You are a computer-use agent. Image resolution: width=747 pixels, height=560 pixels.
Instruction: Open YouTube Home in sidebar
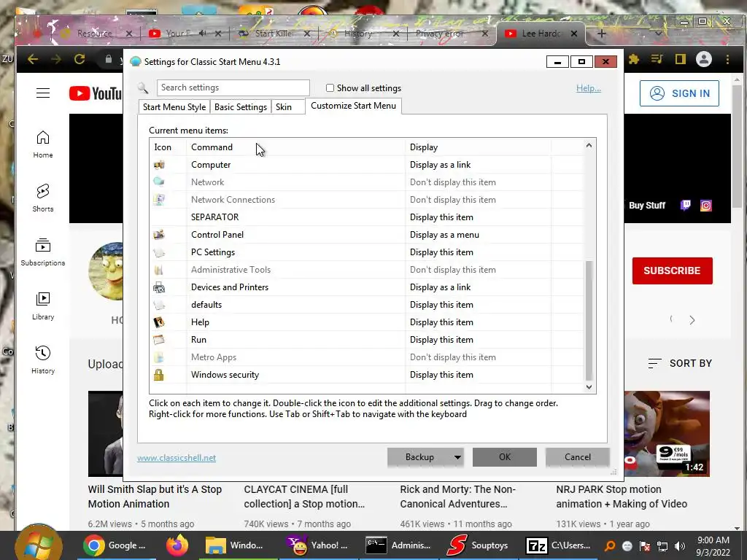pos(43,145)
